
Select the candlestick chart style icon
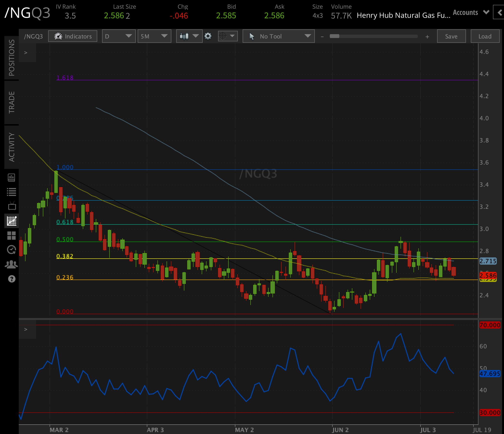tap(184, 36)
